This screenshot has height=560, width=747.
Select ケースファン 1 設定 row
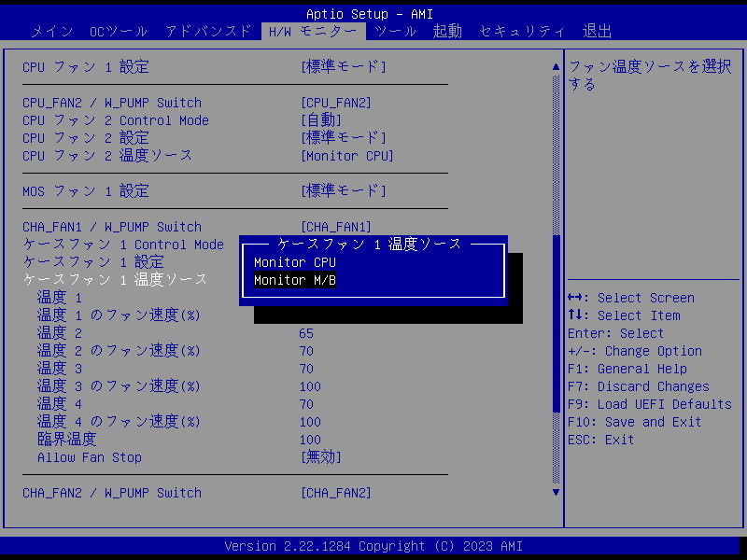[93, 262]
